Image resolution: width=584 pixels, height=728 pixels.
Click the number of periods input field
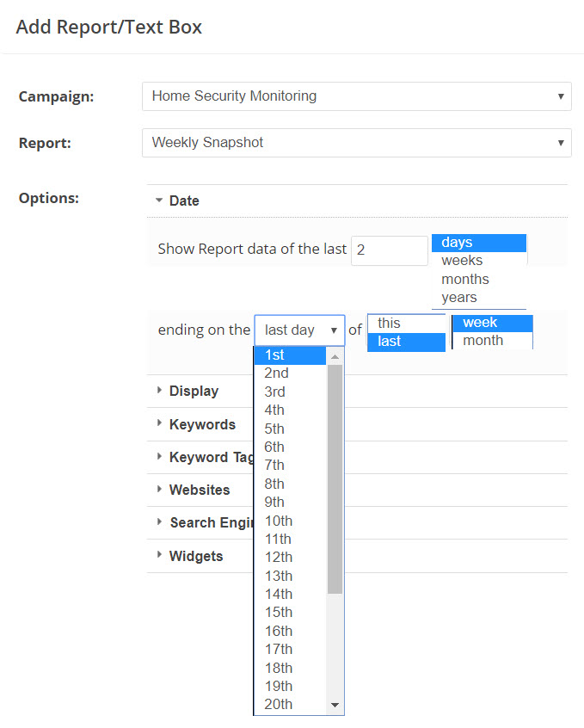[389, 250]
